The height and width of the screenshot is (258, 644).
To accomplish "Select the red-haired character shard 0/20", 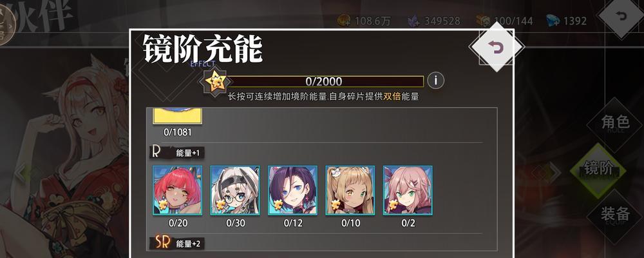I will click(178, 190).
